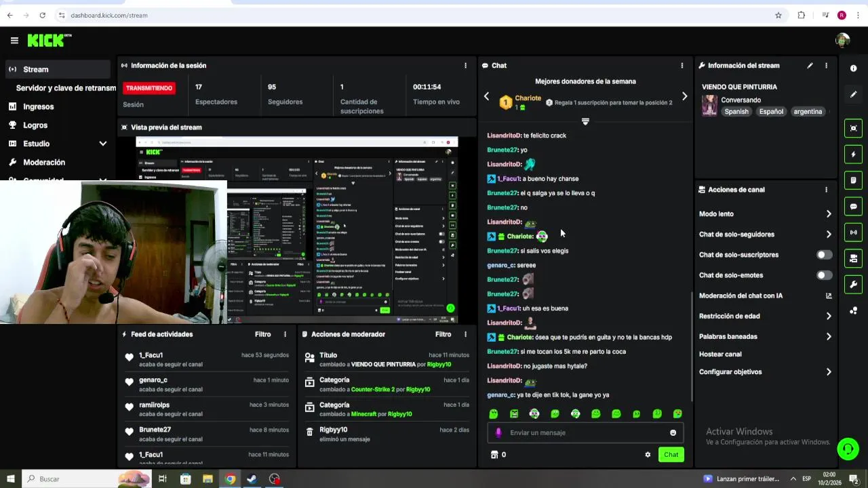Toggle the chat bubble widget icon in sidebar

(x=853, y=206)
